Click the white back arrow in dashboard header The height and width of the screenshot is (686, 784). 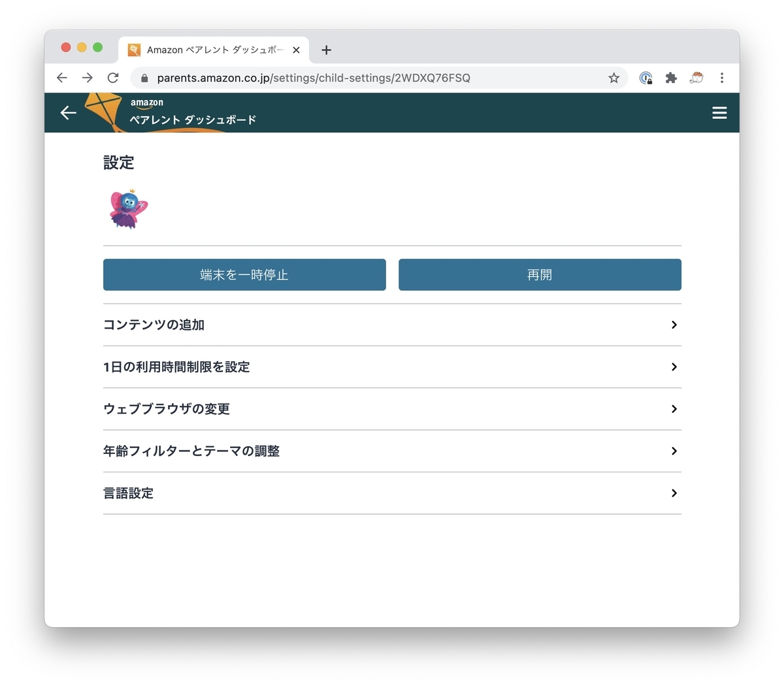[69, 113]
